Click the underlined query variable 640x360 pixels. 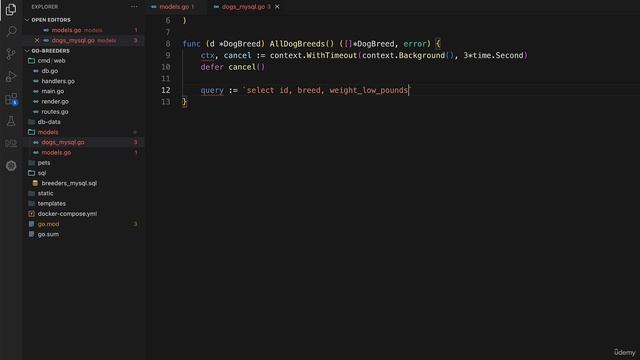coord(212,90)
